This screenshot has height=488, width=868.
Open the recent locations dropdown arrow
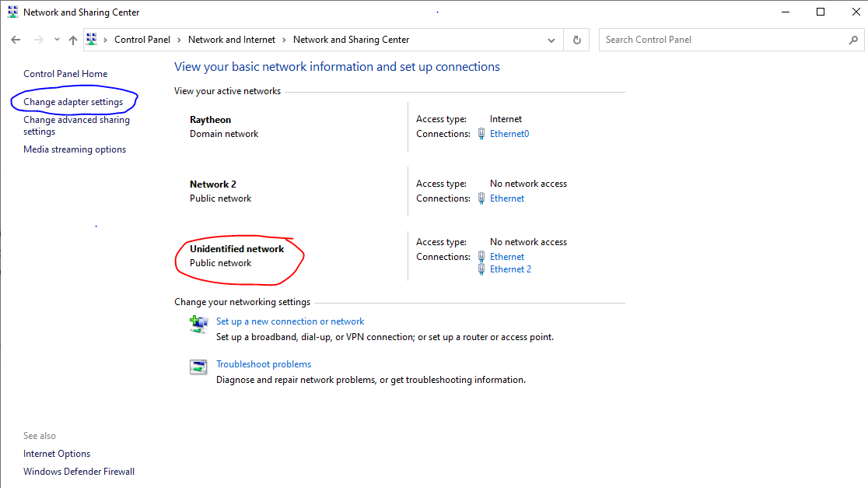click(57, 40)
